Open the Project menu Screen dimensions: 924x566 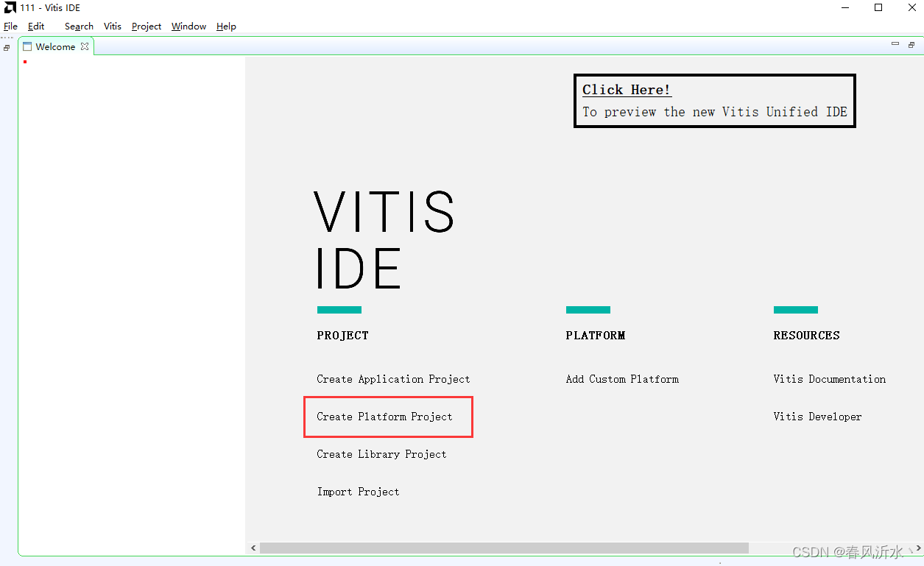point(147,26)
